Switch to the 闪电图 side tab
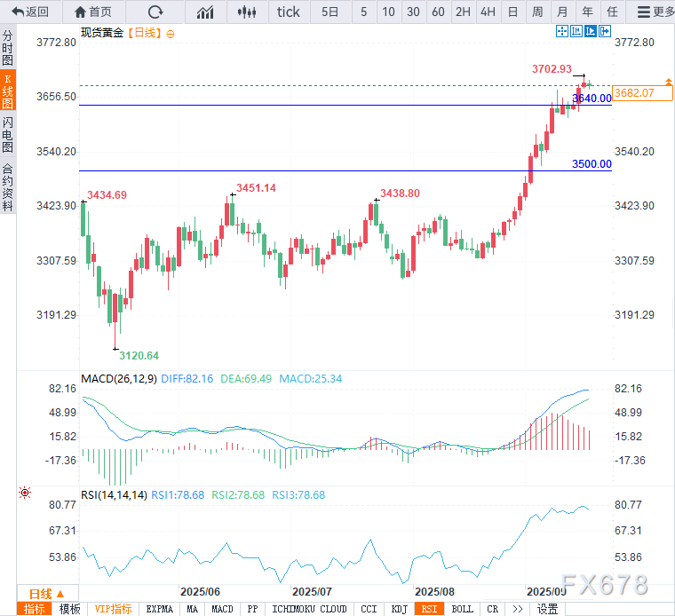 click(8, 133)
